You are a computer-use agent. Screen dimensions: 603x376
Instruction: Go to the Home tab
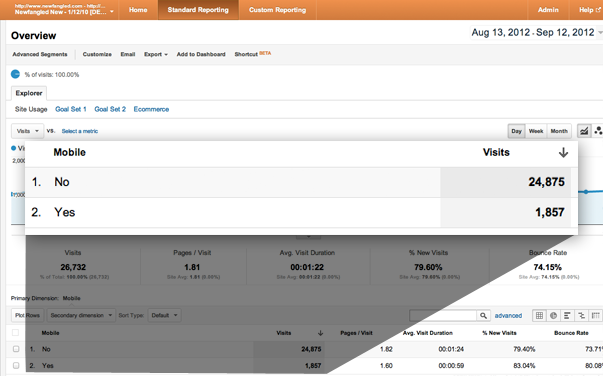click(x=138, y=10)
